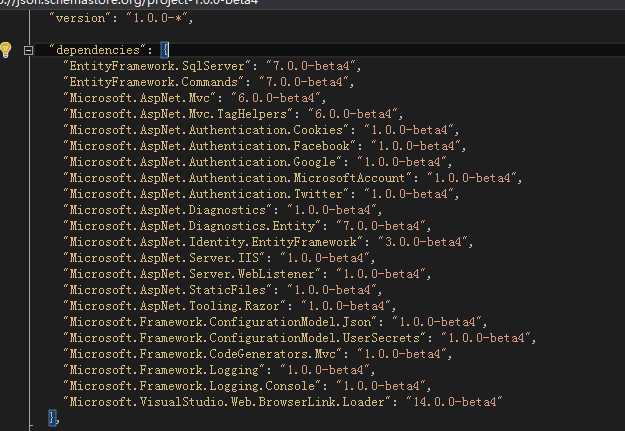
Task: Click the closing brace of dependencies
Action: click(52, 417)
